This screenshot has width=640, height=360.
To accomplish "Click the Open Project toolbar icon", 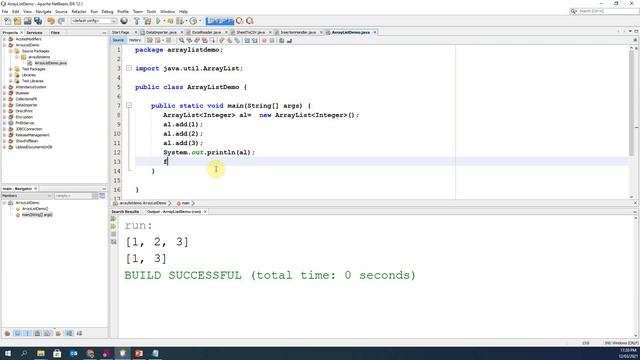I will click(x=27, y=21).
